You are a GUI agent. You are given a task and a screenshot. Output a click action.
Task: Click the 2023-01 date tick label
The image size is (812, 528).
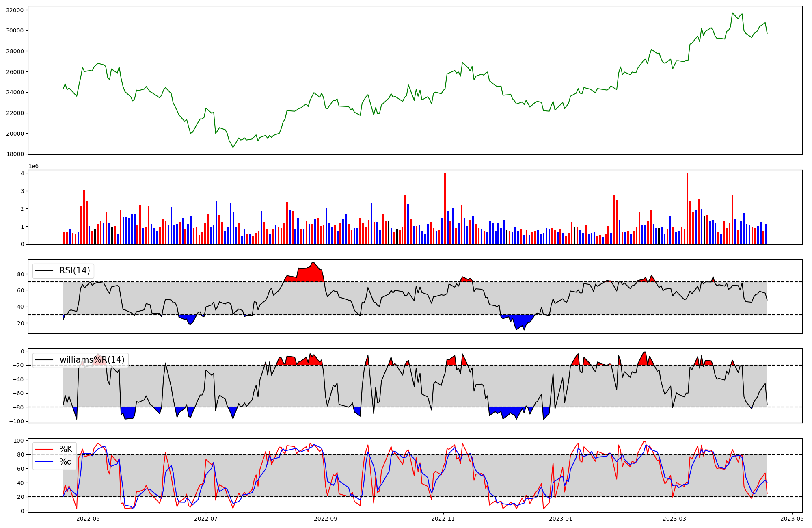point(561,519)
